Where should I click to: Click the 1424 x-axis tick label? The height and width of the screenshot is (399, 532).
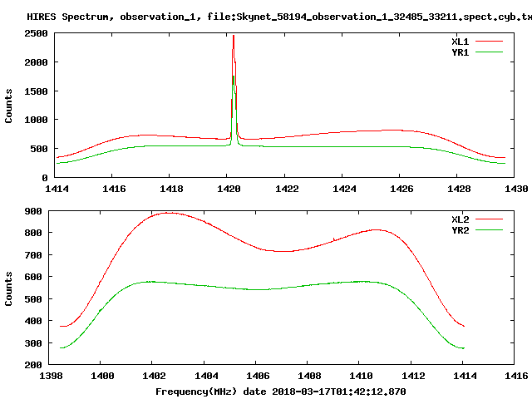coord(344,189)
